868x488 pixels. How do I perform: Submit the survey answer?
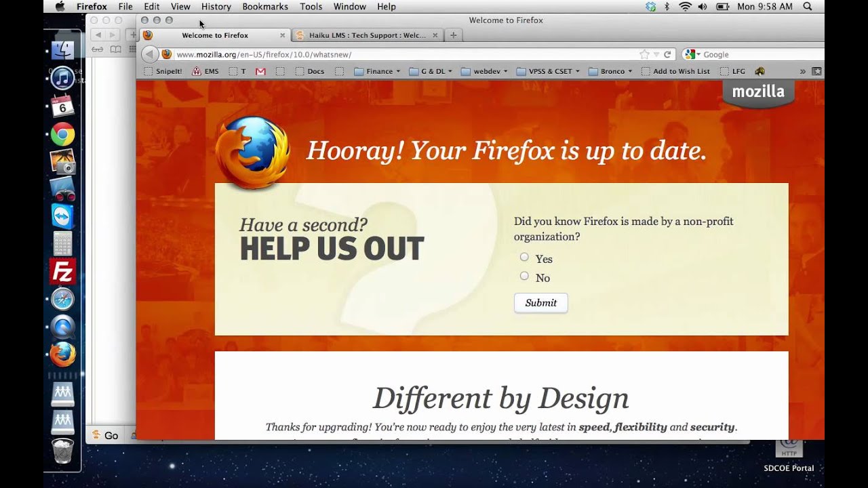[x=541, y=303]
